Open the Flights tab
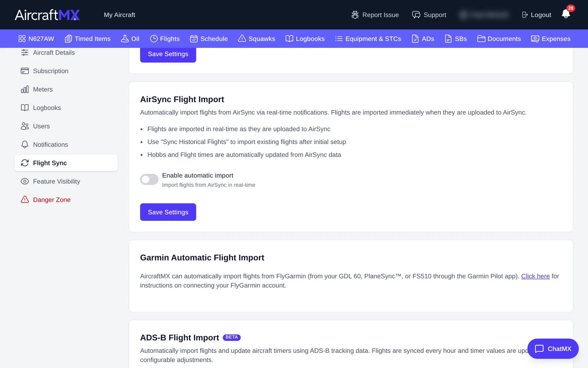The height and width of the screenshot is (368, 588). click(x=165, y=39)
